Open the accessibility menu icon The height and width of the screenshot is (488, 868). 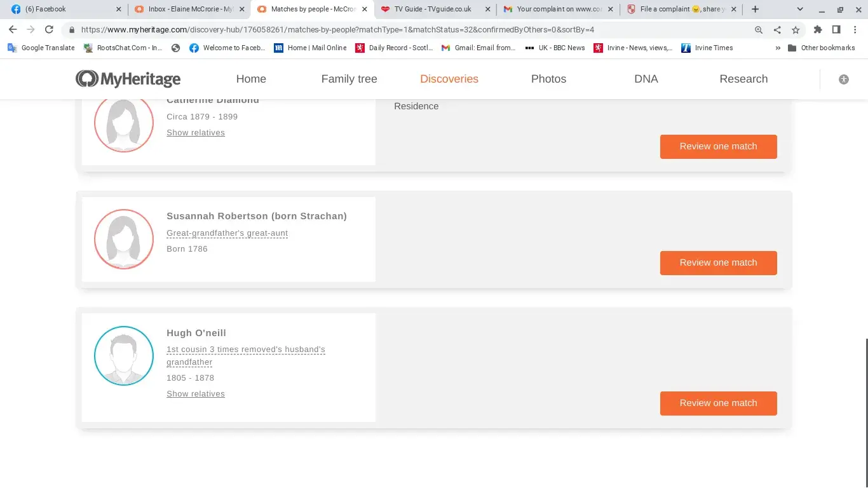click(844, 79)
